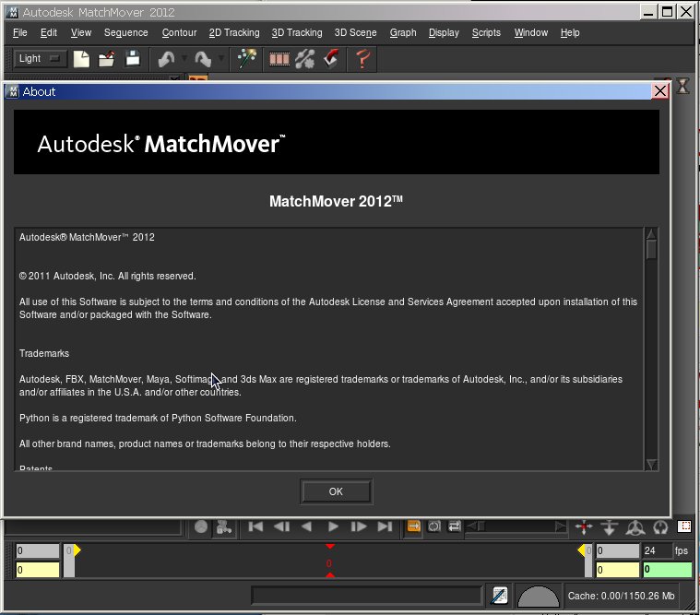Screen dimensions: 700x615
Task: Select the yellow timeline start marker
Action: tap(77, 550)
